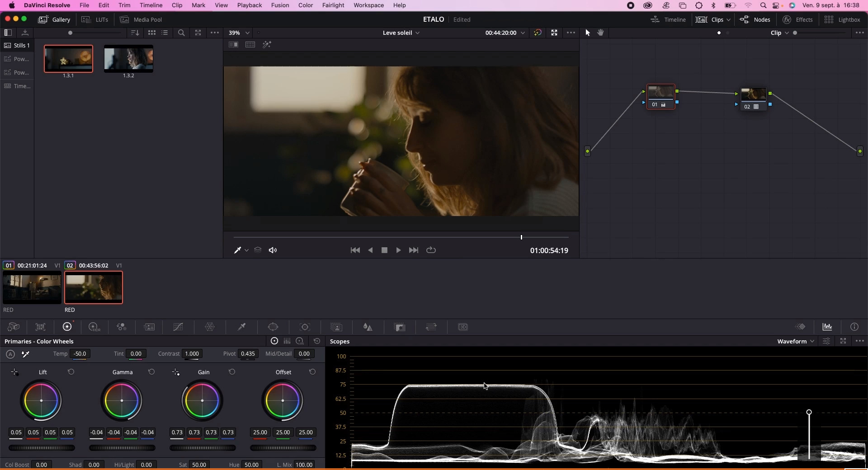Mute the viewer audio

click(273, 250)
